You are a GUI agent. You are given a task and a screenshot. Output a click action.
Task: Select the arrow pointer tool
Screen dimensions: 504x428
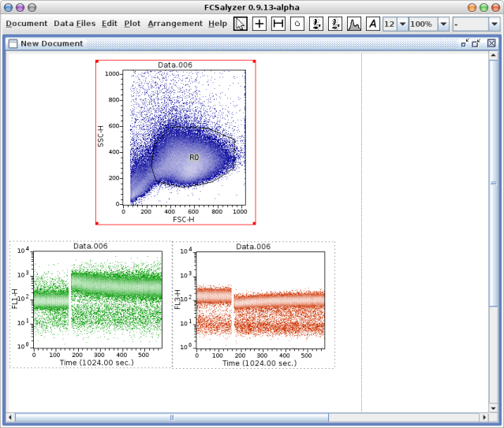coord(241,24)
